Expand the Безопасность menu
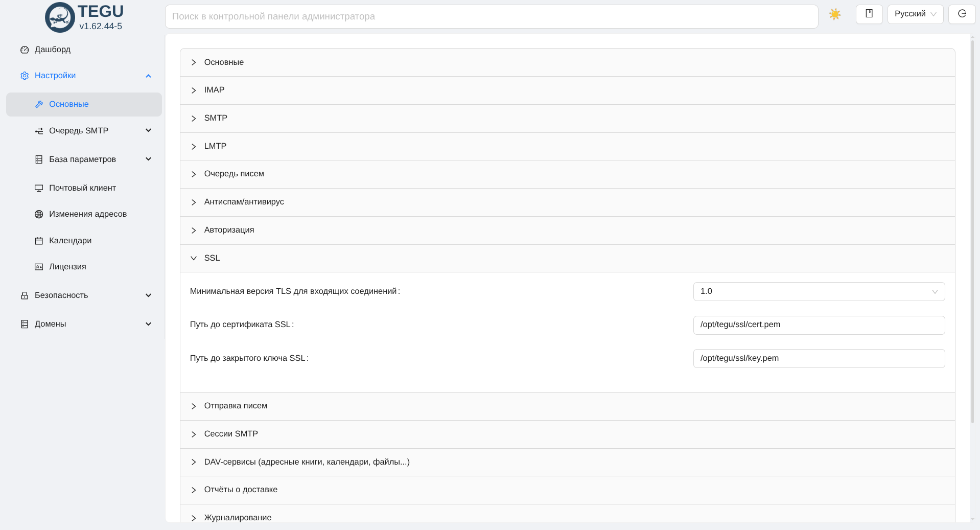The height and width of the screenshot is (530, 980). [148, 295]
